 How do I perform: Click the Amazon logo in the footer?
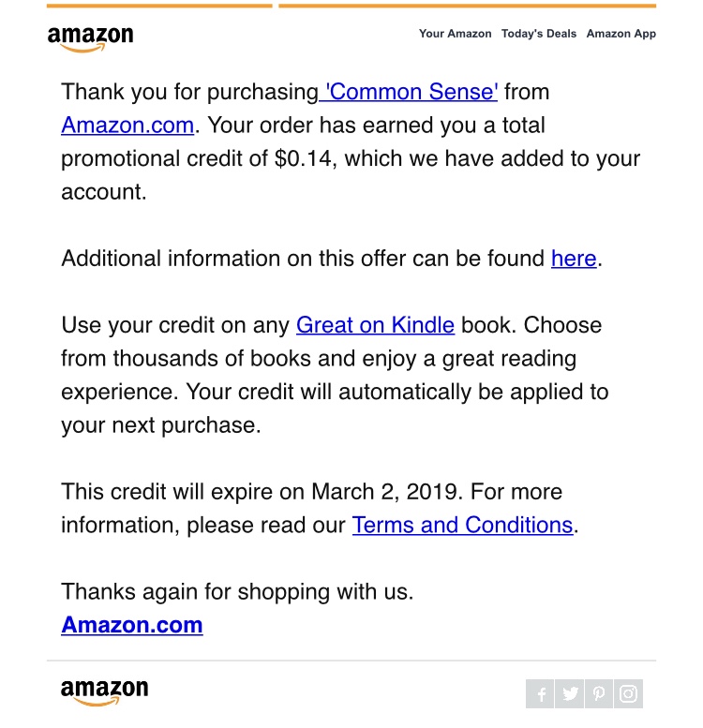click(104, 691)
